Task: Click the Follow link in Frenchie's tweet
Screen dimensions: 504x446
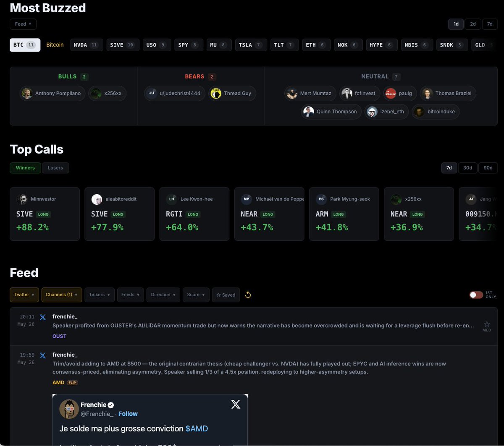Action: (128, 414)
